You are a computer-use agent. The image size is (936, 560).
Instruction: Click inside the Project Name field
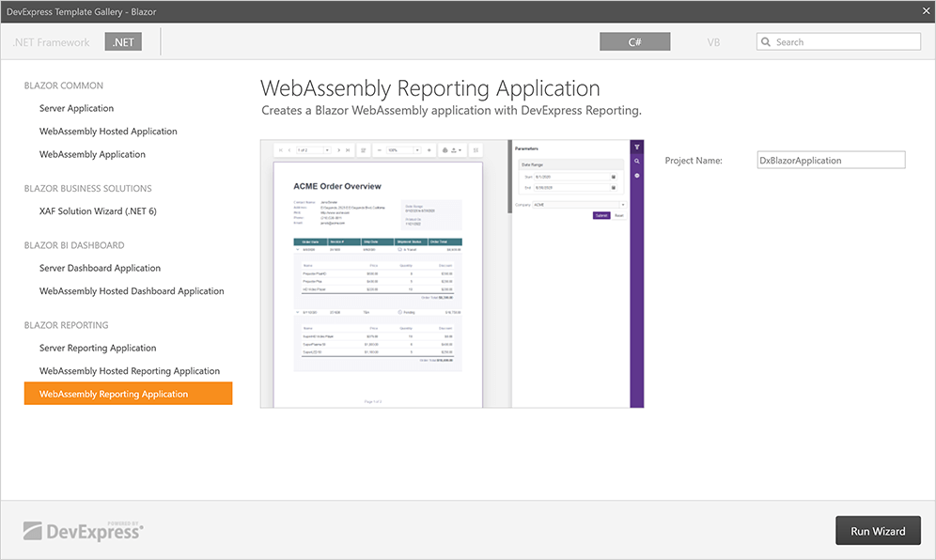pos(831,160)
